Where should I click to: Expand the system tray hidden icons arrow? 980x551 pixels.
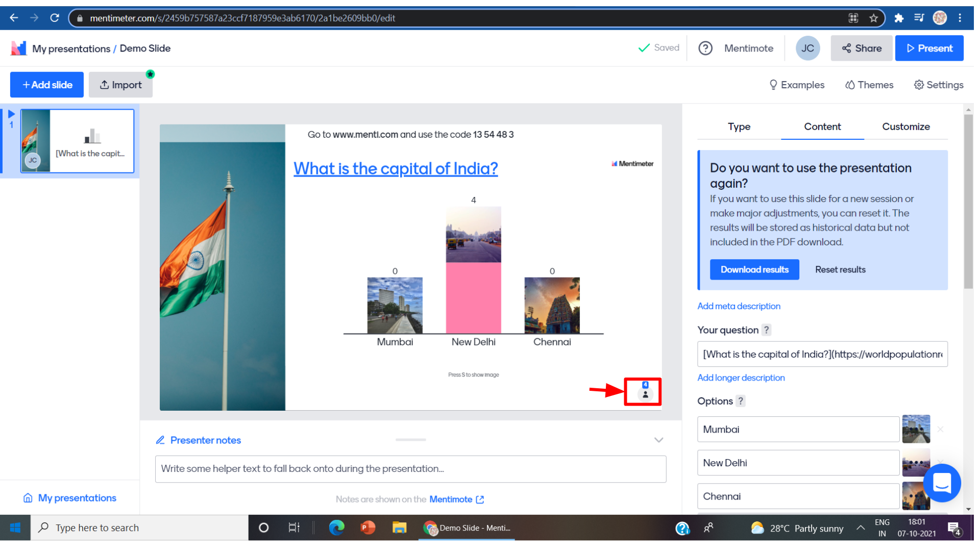pyautogui.click(x=861, y=528)
